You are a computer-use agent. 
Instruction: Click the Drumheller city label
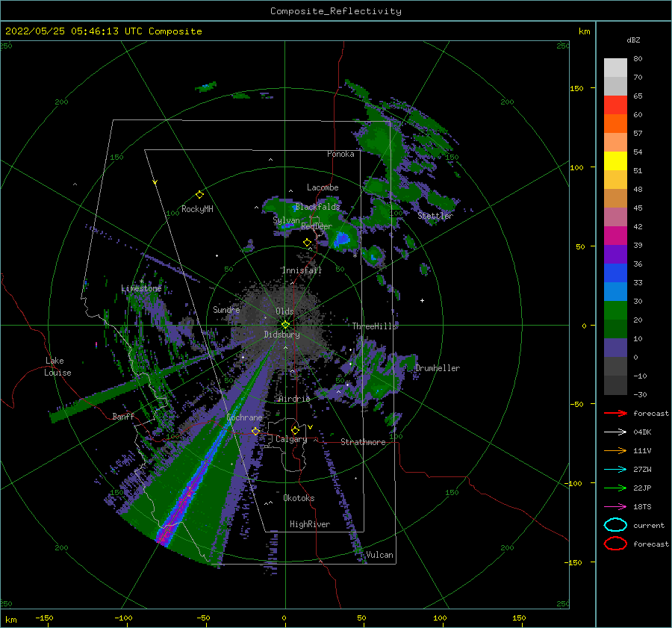pos(438,368)
